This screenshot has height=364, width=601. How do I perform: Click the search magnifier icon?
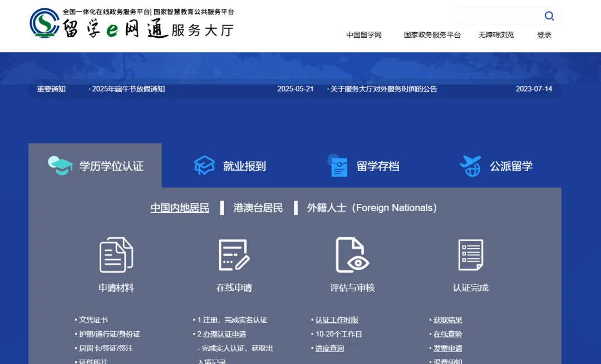click(x=549, y=16)
